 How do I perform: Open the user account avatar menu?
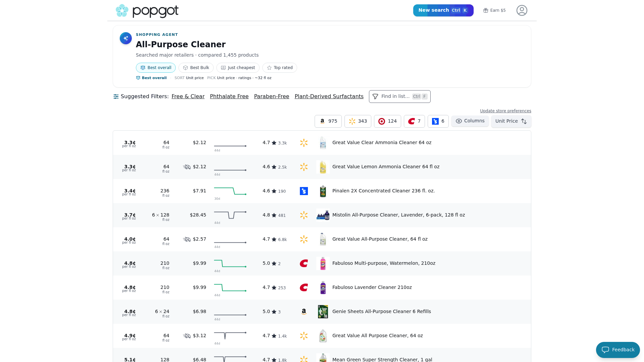tap(522, 10)
